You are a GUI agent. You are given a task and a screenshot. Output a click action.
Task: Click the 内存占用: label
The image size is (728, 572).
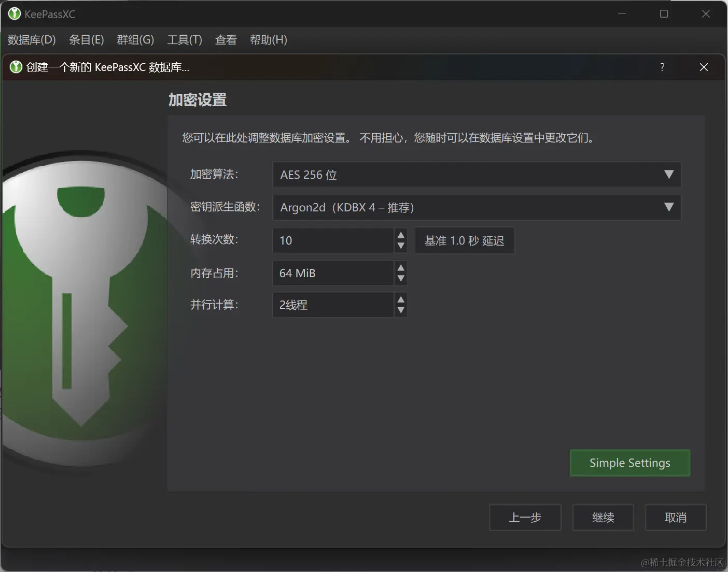click(214, 273)
